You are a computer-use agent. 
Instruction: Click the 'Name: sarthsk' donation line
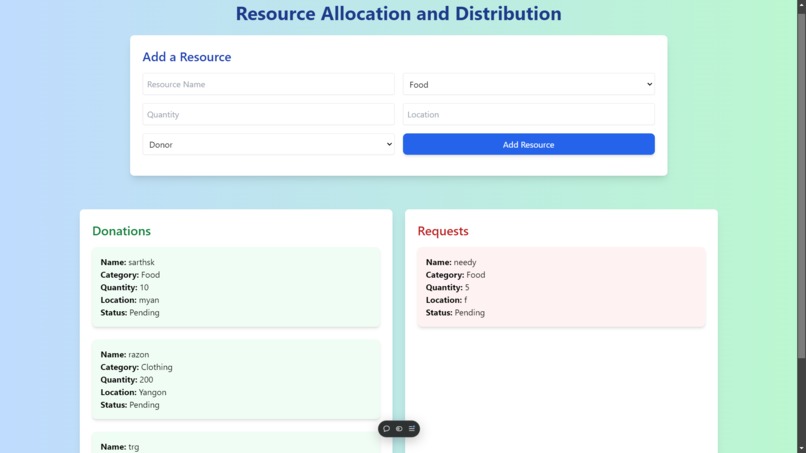click(x=127, y=262)
